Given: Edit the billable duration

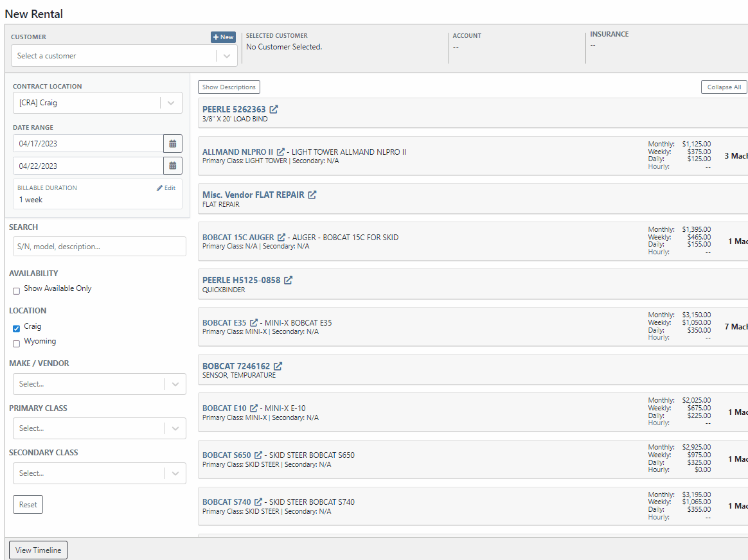Looking at the screenshot, I should 166,188.
